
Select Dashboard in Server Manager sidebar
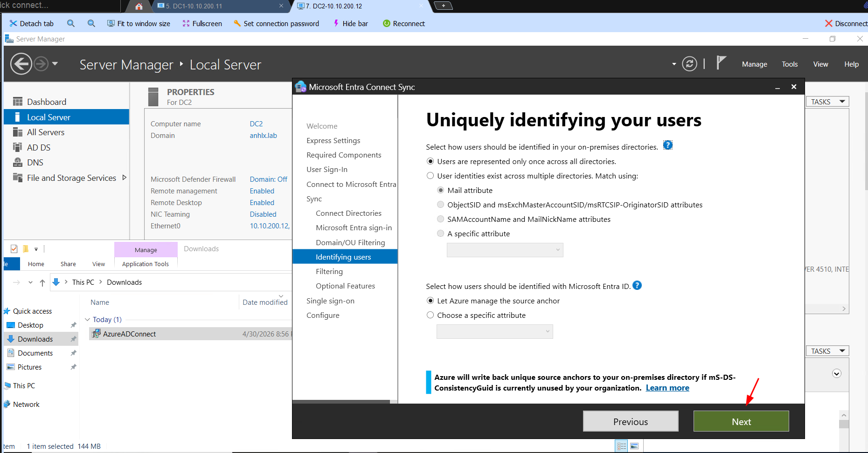(x=66, y=102)
